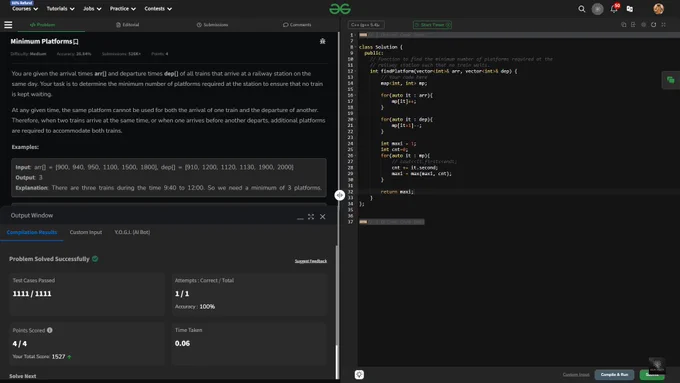Click the bug report icon

coord(323,41)
